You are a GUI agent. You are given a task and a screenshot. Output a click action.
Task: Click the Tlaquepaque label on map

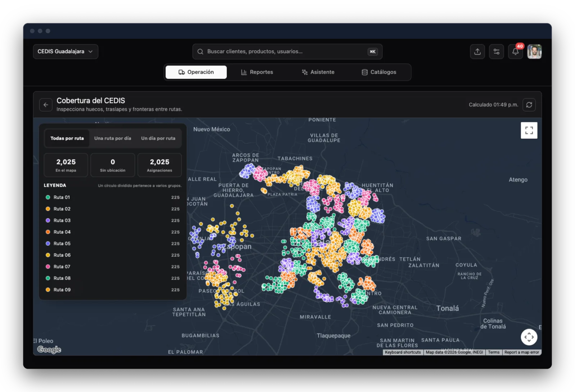tap(333, 336)
